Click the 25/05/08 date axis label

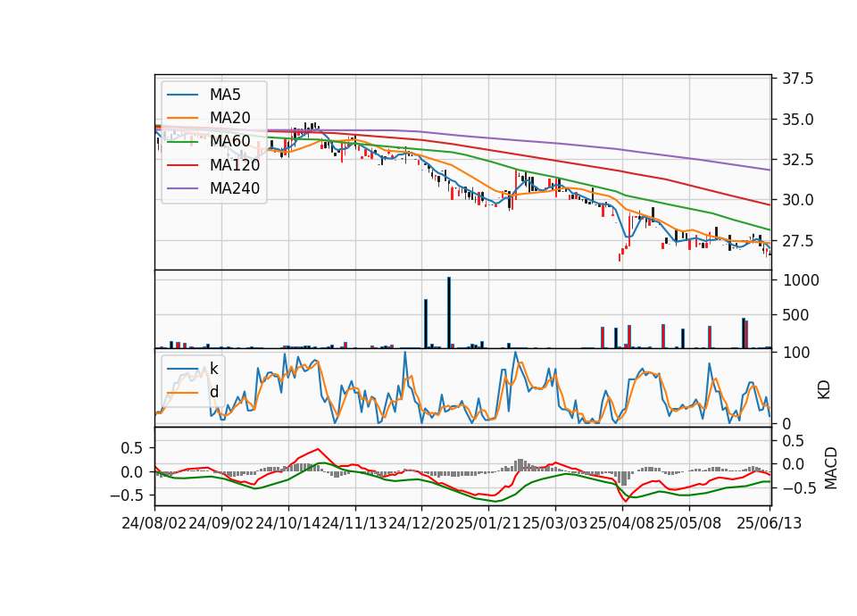click(688, 524)
